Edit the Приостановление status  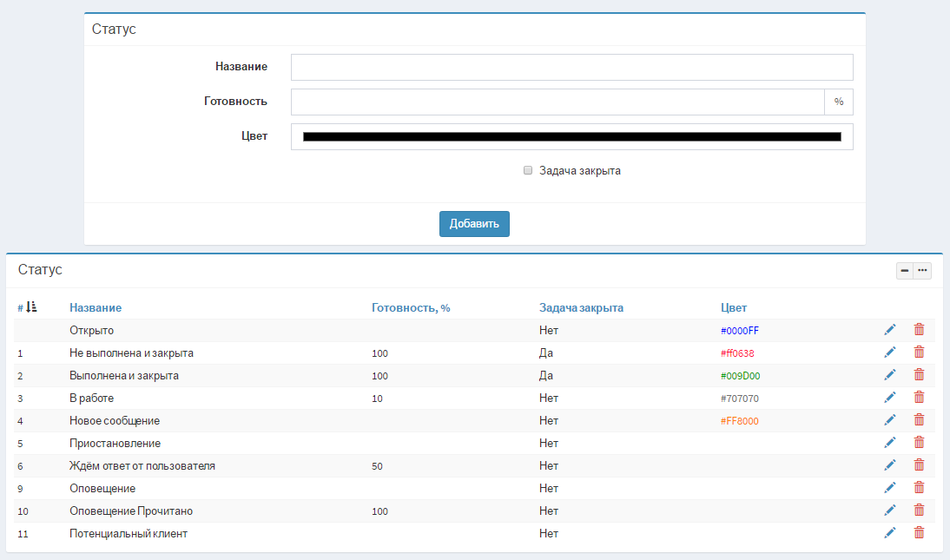(889, 443)
